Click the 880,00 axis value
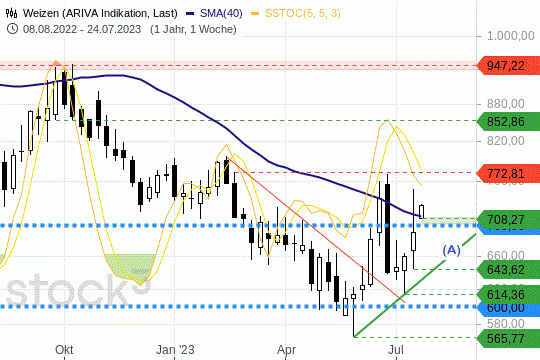This screenshot has height=360, width=540. [506, 103]
